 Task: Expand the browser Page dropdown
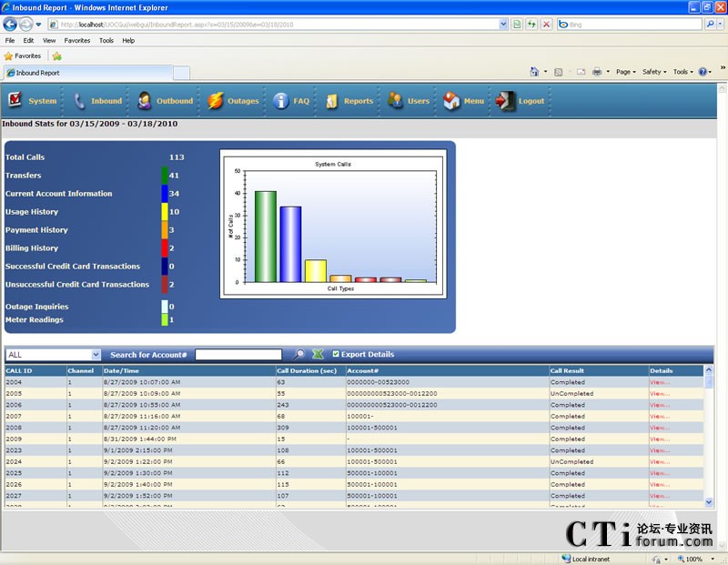click(625, 72)
